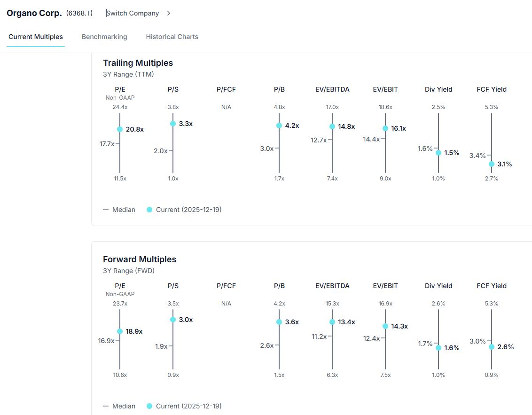Click the Trailing Multiples section heading
This screenshot has height=415, width=532.
click(x=138, y=63)
